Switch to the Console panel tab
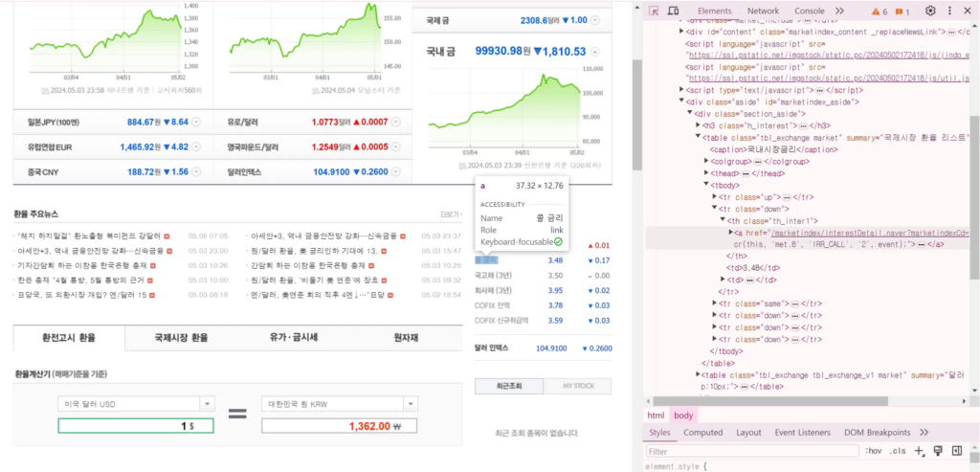This screenshot has width=980, height=472. (810, 11)
